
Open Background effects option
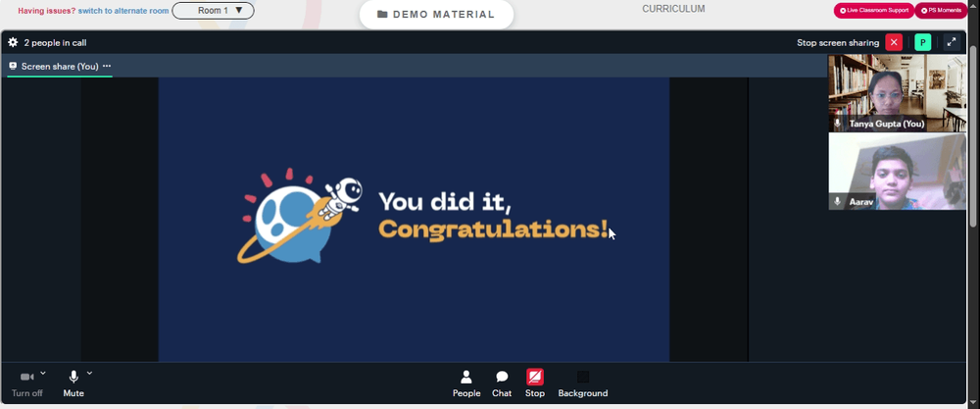pyautogui.click(x=582, y=383)
